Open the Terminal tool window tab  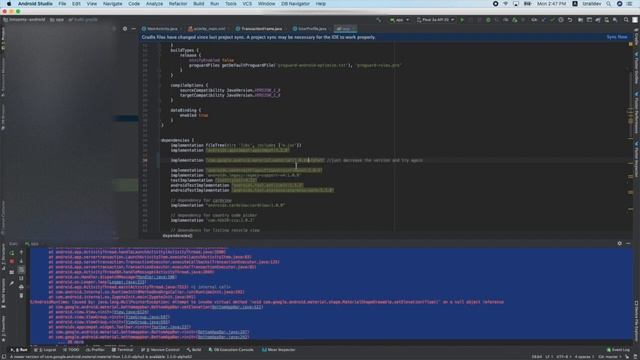(122, 350)
